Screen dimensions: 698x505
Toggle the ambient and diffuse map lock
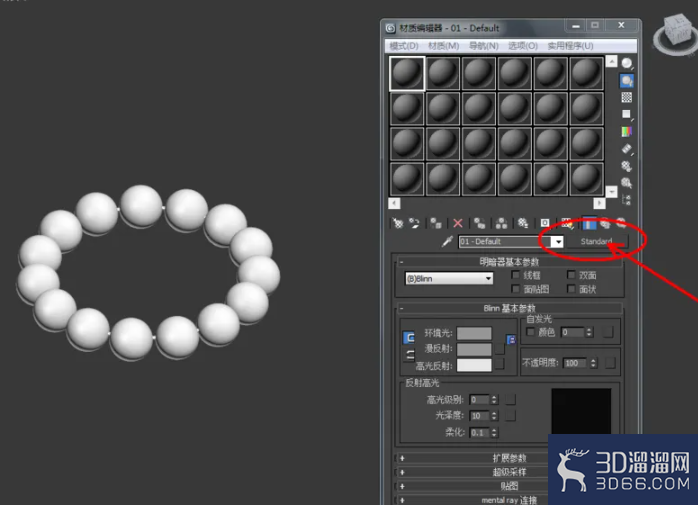coord(511,340)
